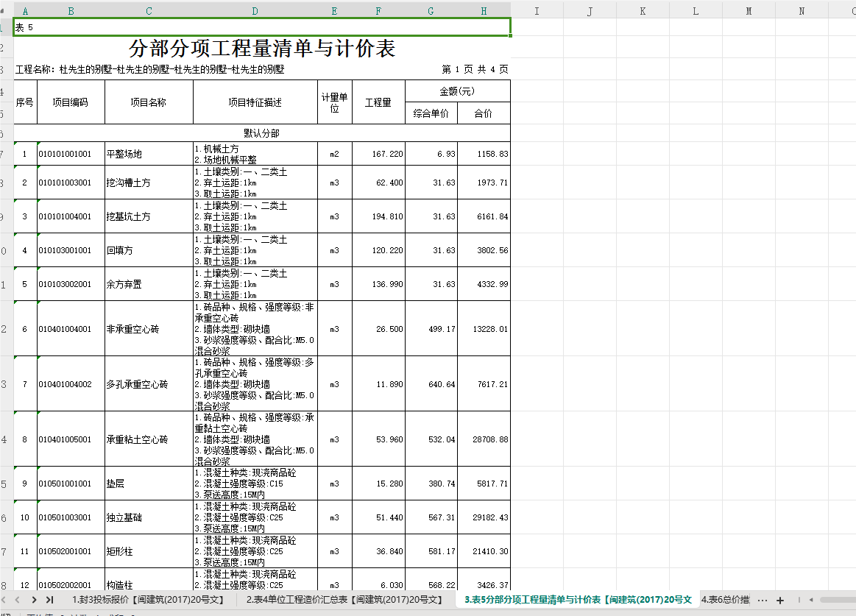
Task: Click column K header
Action: [x=643, y=11]
